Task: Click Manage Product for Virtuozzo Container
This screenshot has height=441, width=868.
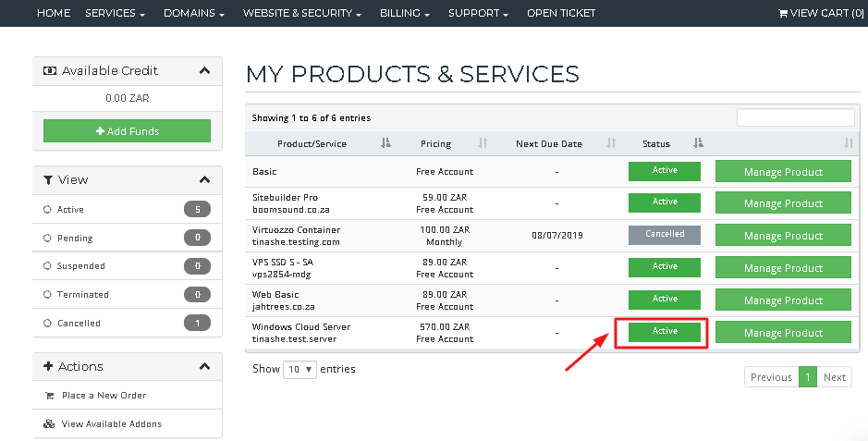Action: [x=783, y=235]
